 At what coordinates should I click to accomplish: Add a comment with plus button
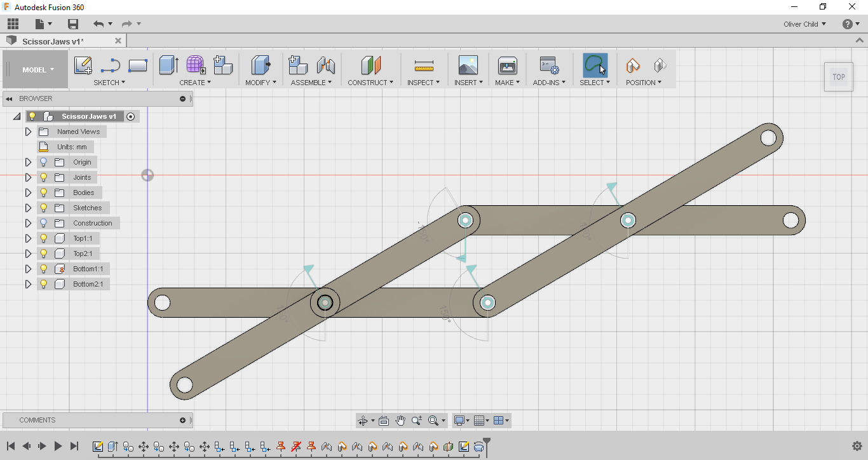point(183,420)
